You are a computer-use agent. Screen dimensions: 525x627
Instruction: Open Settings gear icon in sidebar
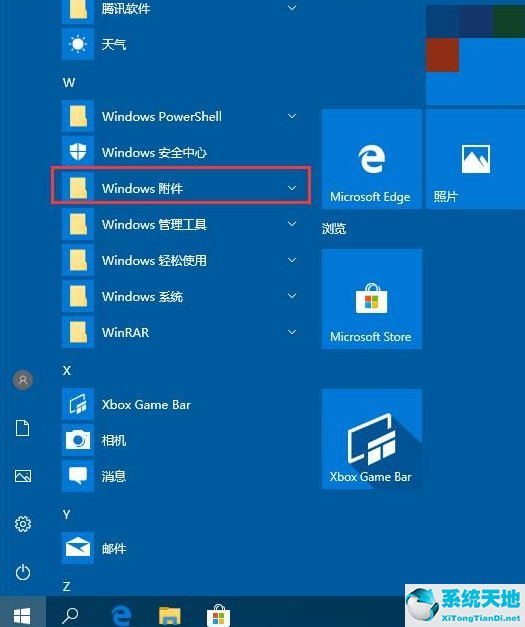point(23,524)
